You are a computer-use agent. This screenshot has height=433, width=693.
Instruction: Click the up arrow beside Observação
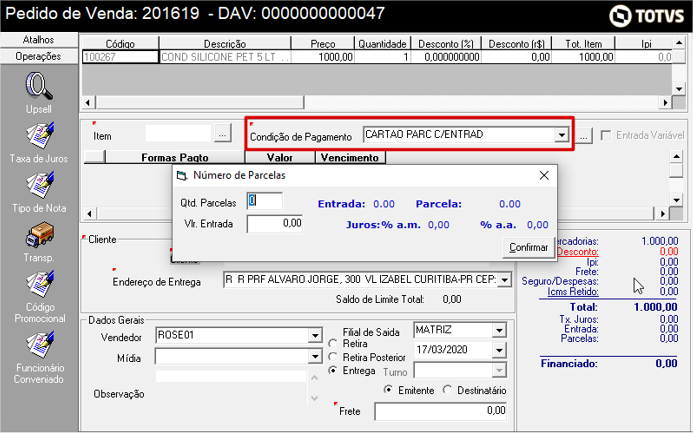314,378
